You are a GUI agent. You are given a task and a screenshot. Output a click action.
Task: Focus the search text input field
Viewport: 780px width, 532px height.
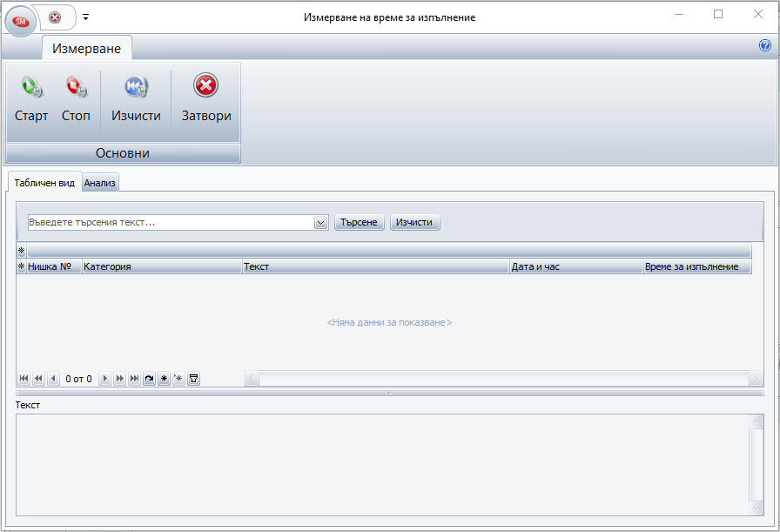(171, 222)
